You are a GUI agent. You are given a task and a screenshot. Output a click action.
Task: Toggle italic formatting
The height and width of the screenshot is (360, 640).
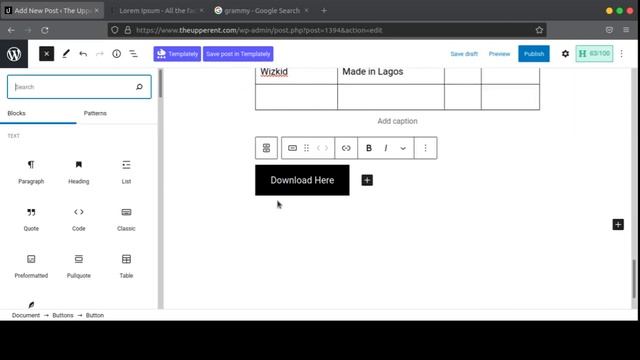(x=386, y=148)
